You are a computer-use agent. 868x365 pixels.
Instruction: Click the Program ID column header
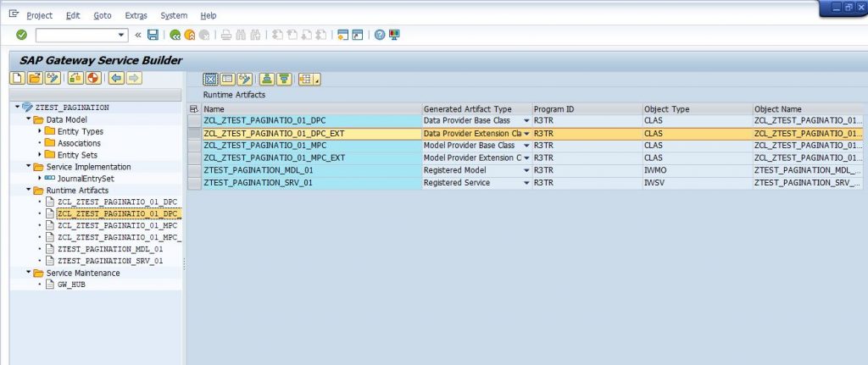(x=587, y=109)
